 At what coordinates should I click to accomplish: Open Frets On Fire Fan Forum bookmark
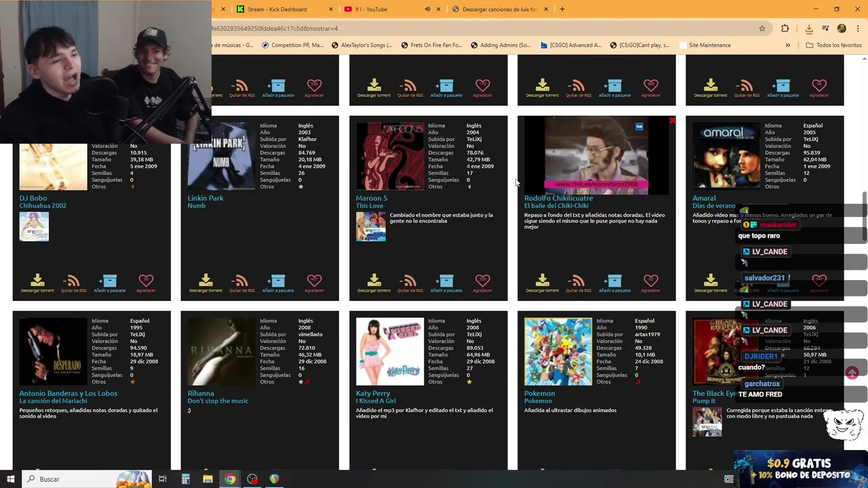coord(431,45)
